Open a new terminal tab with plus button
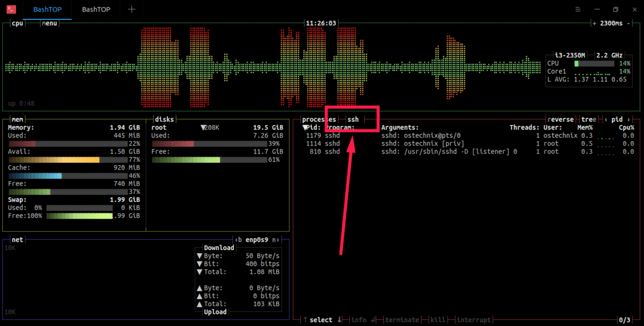This screenshot has height=326, width=644. tap(131, 9)
